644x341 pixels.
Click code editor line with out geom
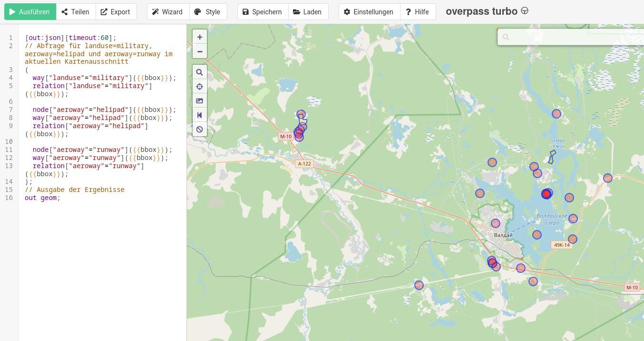click(43, 198)
